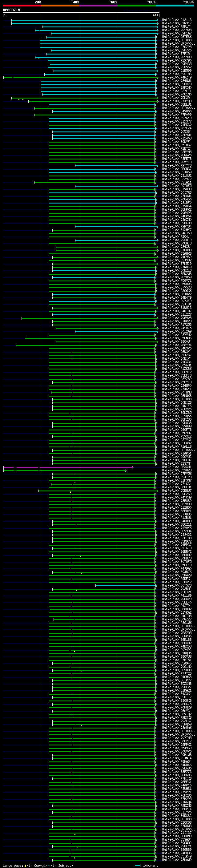Viewport: 197px width, 868px height.
Task: Select hit label UniRef100_A2YLT1
Action: click(176, 91)
